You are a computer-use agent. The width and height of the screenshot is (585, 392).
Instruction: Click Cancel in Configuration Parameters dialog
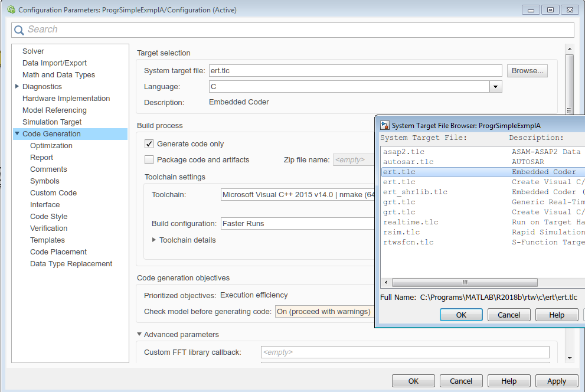point(461,381)
